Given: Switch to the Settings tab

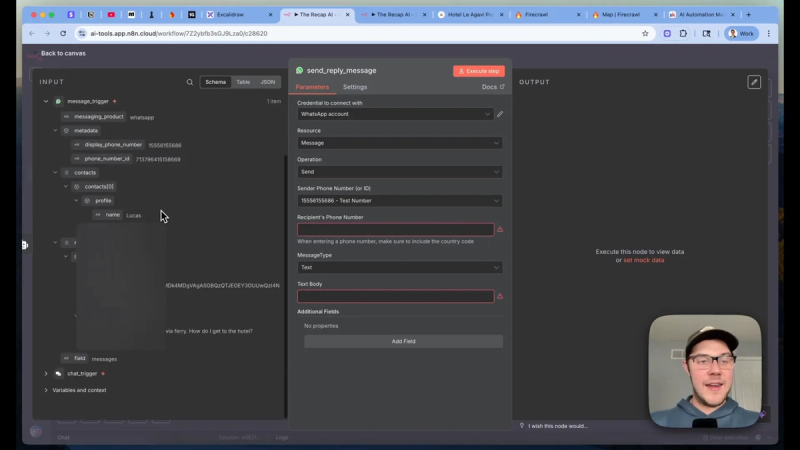Looking at the screenshot, I should click(355, 87).
